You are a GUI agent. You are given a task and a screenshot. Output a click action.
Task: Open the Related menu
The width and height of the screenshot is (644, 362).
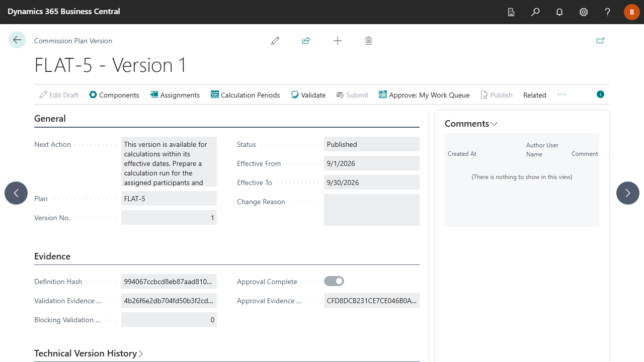coord(534,95)
